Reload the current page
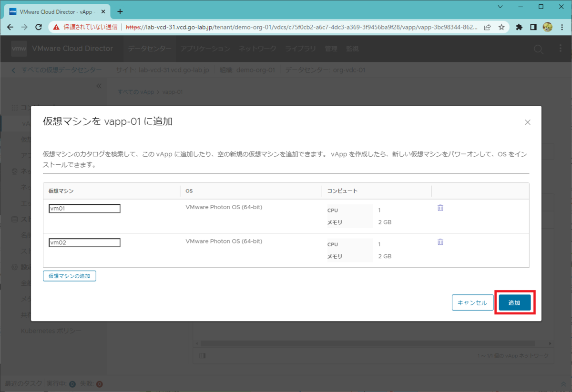This screenshot has width=572, height=392. pyautogui.click(x=39, y=27)
